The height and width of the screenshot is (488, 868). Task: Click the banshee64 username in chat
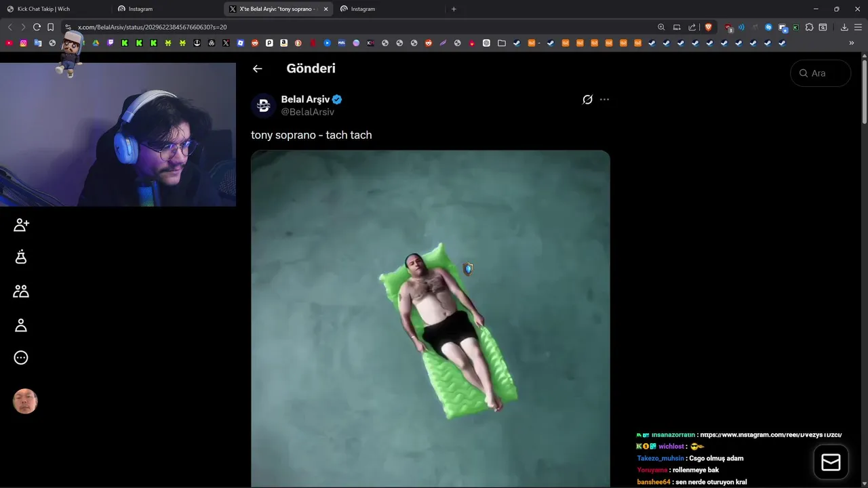click(x=654, y=482)
